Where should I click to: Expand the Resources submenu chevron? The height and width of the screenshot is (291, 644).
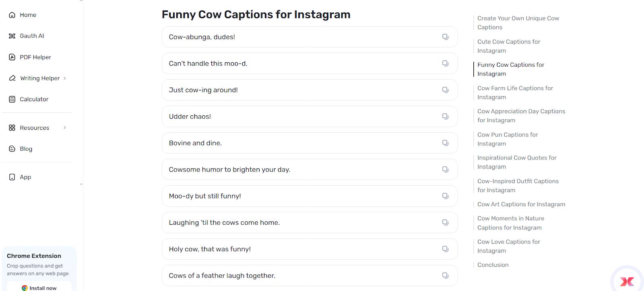(65, 127)
